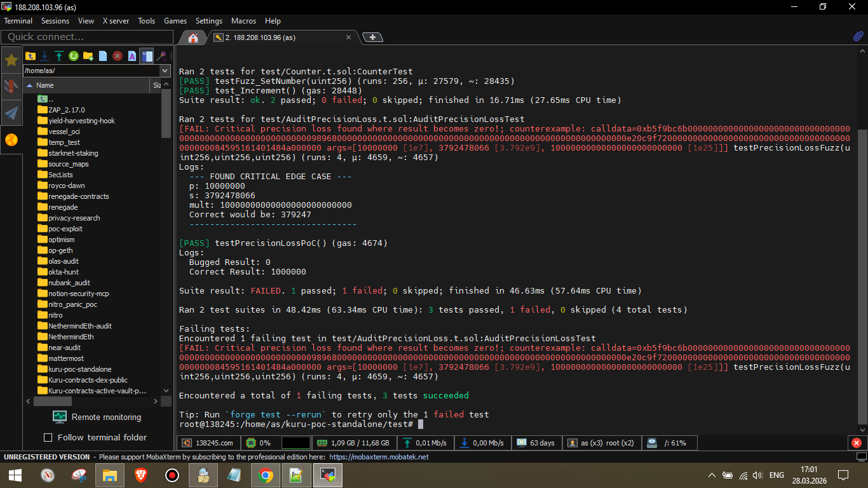Open the Tools swiss-knife sidebar tab
This screenshot has width=868, height=488.
(x=11, y=86)
